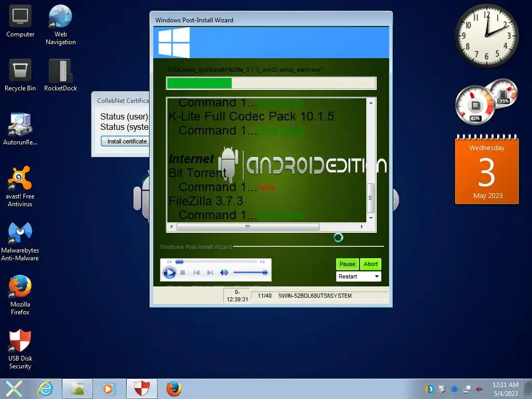Skip to previous track in media player
The image size is (532, 399).
[196, 272]
